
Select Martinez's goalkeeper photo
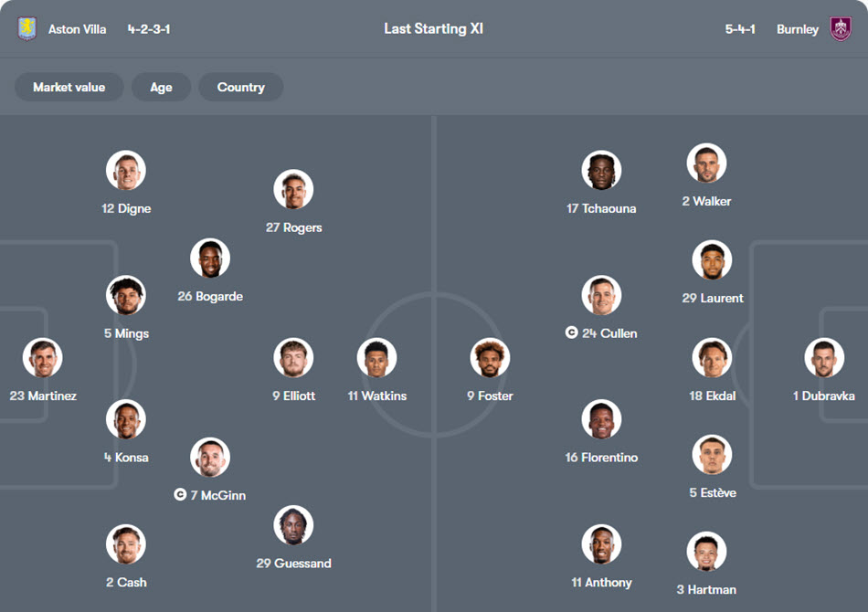[x=43, y=358]
